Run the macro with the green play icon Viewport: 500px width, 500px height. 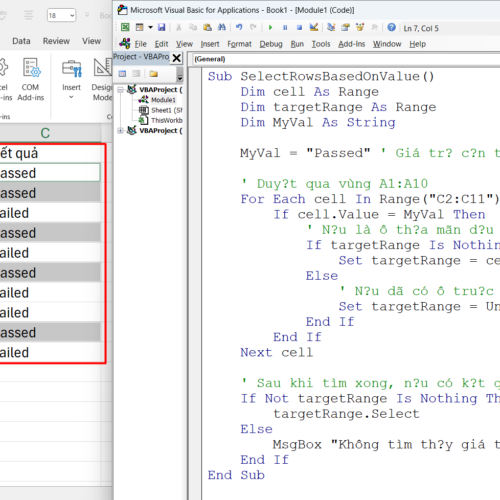270,27
